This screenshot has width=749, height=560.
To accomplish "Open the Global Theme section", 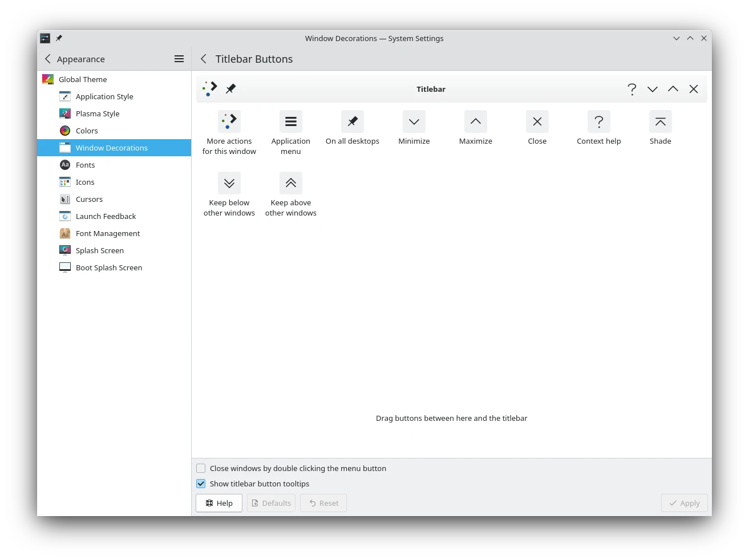I will coord(83,79).
